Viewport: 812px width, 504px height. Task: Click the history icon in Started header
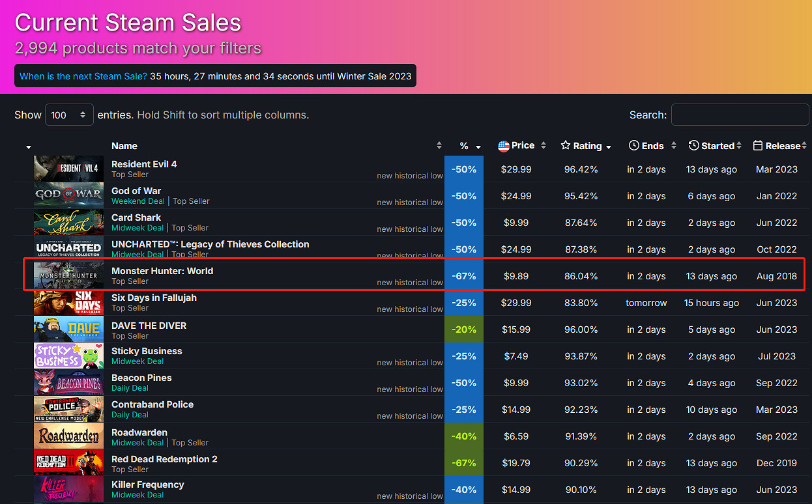[x=694, y=146]
